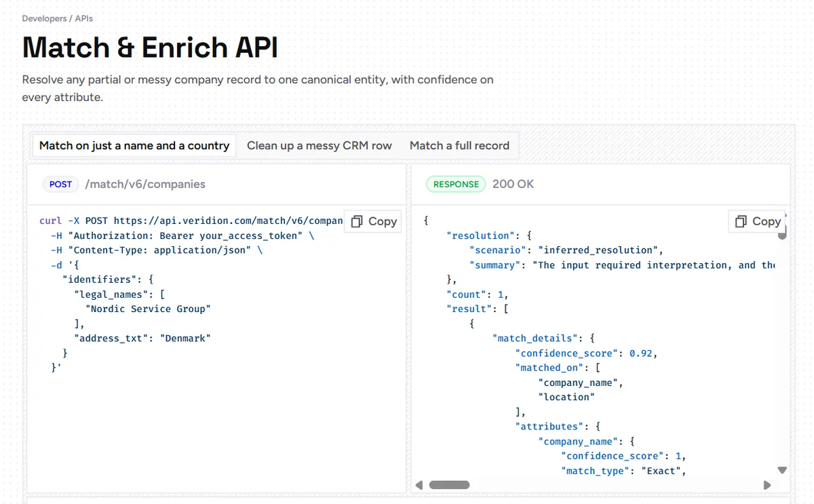
Task: Open the 'Match a full record' tab
Action: pos(459,145)
